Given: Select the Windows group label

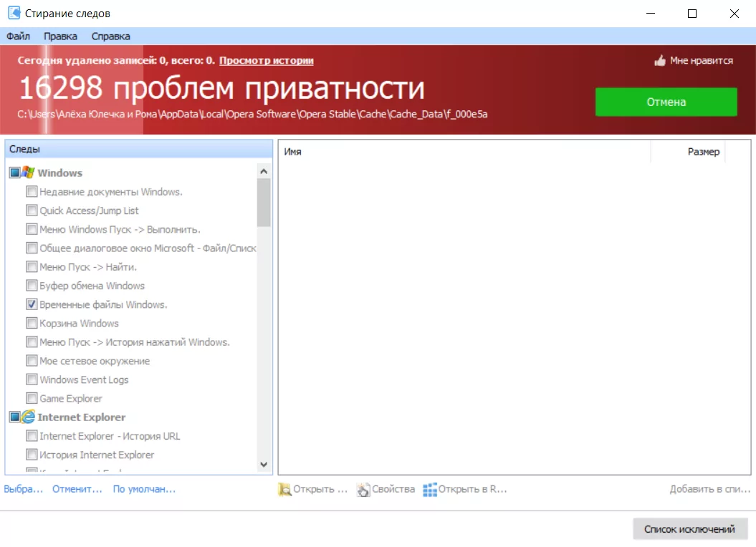Looking at the screenshot, I should 59,173.
